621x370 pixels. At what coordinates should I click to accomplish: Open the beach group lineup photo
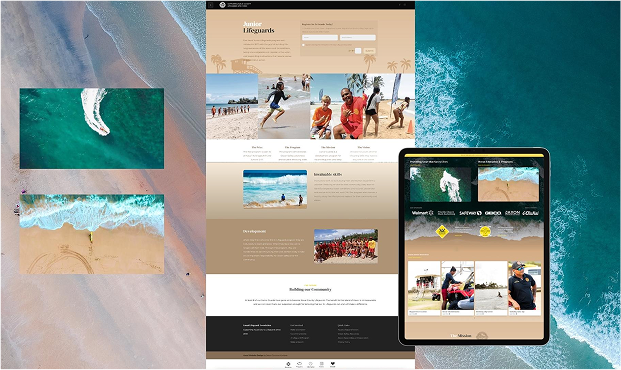[232, 106]
